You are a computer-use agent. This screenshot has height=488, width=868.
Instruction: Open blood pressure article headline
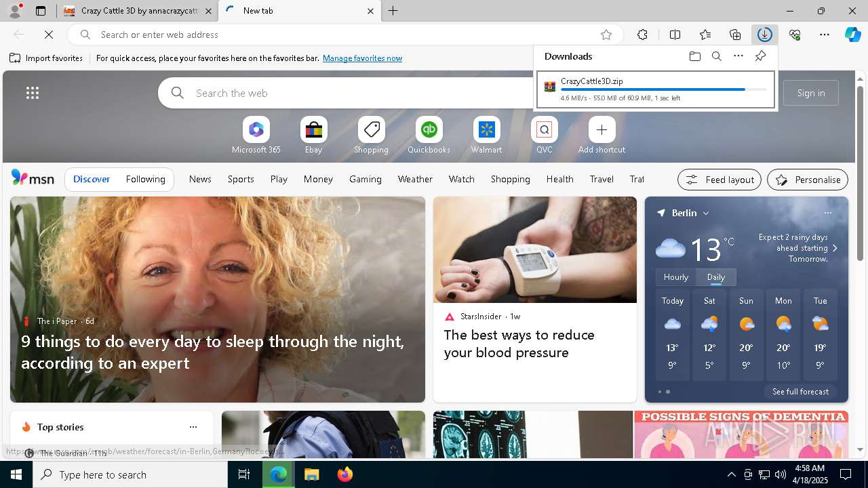519,344
